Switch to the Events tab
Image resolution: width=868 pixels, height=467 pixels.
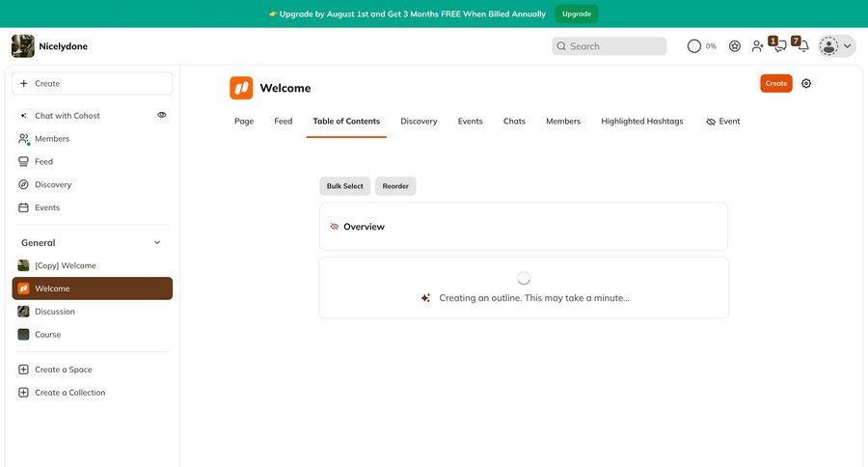tap(470, 122)
